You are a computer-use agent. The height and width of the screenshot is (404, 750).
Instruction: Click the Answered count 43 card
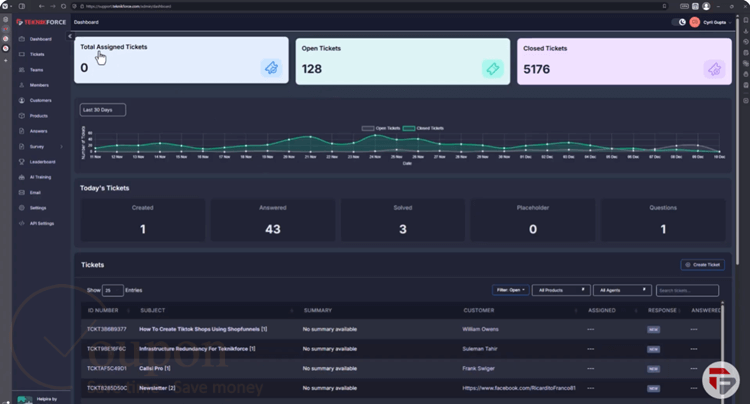(x=273, y=220)
